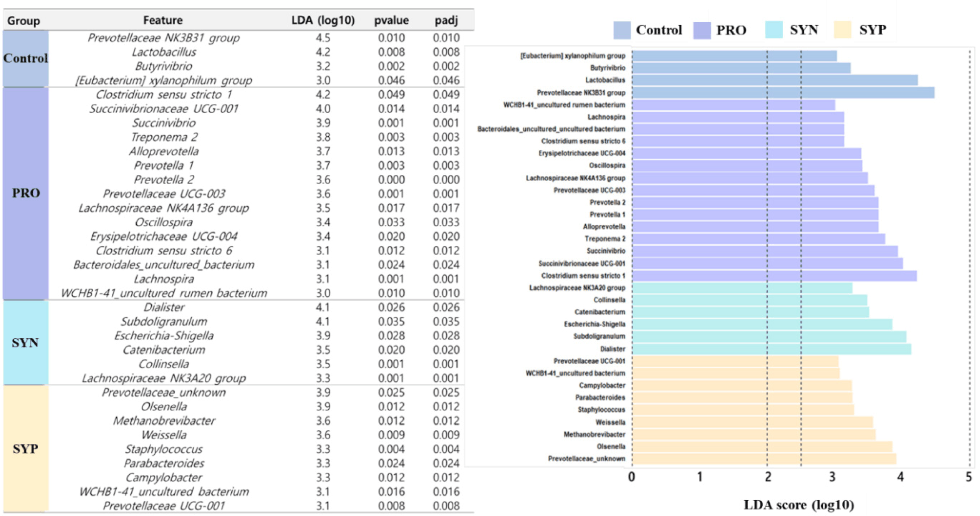Image resolution: width=980 pixels, height=516 pixels.
Task: Click the x-axis tick label 4
Action: 900,477
